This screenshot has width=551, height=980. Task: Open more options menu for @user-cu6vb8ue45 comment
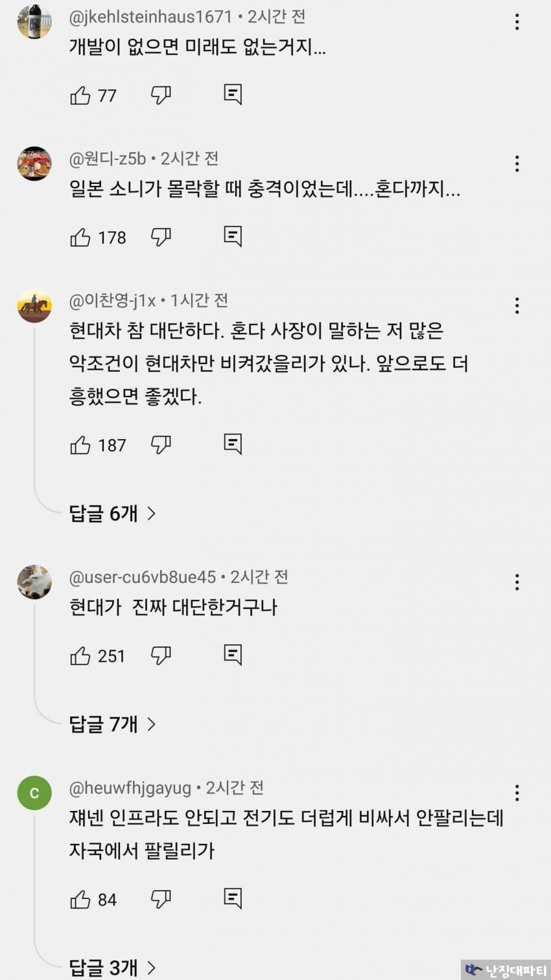point(517,582)
